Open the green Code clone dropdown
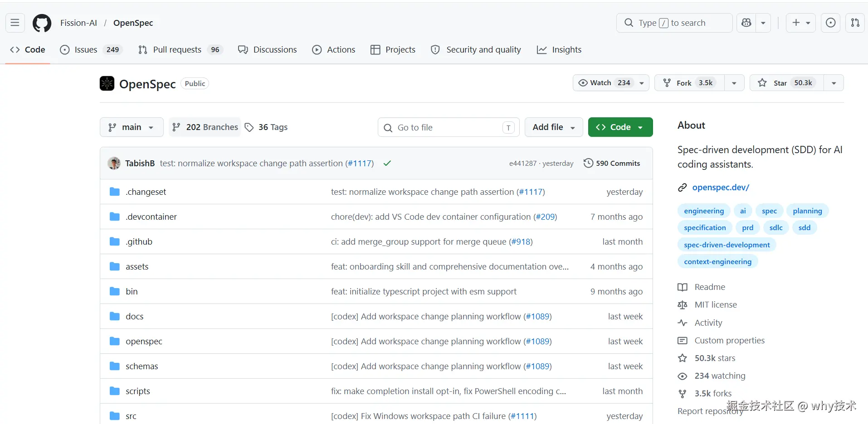The image size is (868, 424). click(620, 127)
